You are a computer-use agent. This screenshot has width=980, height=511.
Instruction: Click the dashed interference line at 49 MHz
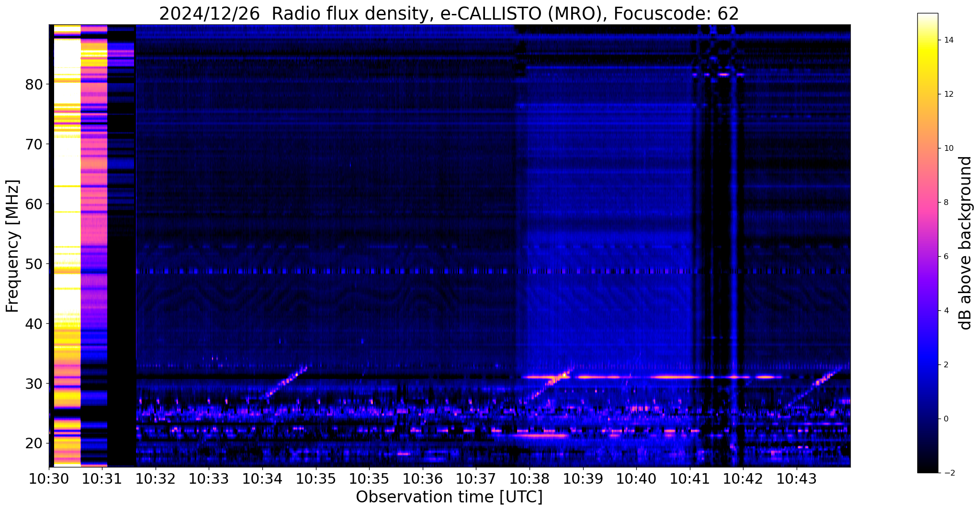pos(493,272)
